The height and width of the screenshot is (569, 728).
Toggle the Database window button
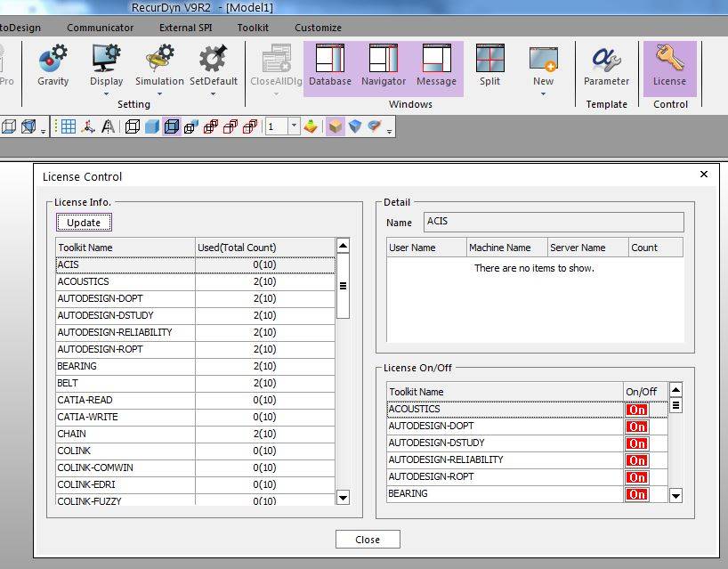click(330, 69)
